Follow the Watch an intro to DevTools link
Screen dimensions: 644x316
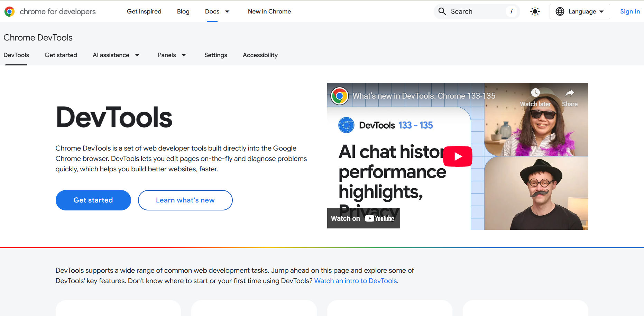click(x=355, y=281)
